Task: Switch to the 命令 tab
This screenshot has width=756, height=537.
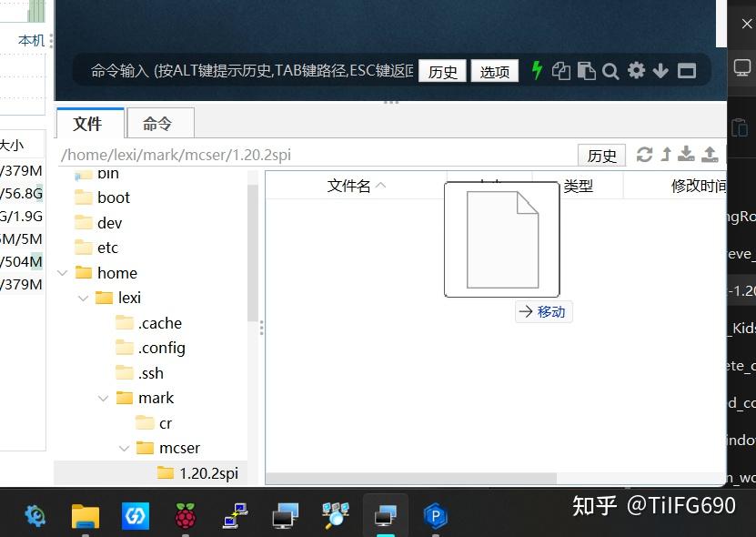Action: click(x=156, y=121)
